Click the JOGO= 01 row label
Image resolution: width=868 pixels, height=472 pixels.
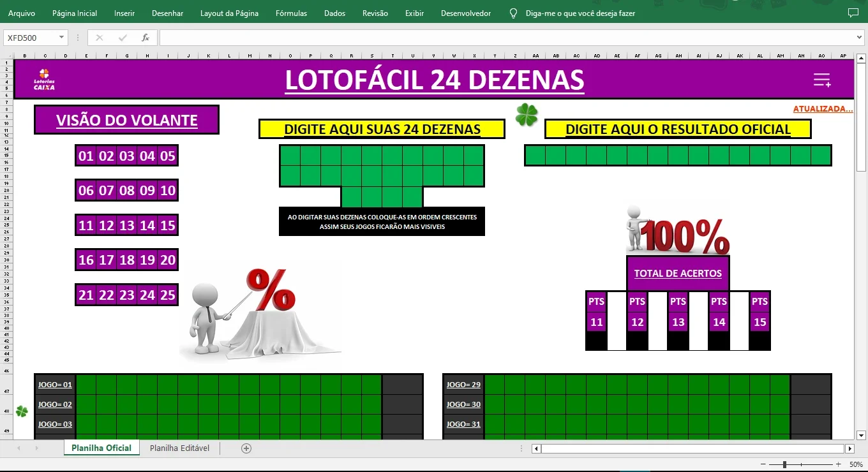coord(55,385)
